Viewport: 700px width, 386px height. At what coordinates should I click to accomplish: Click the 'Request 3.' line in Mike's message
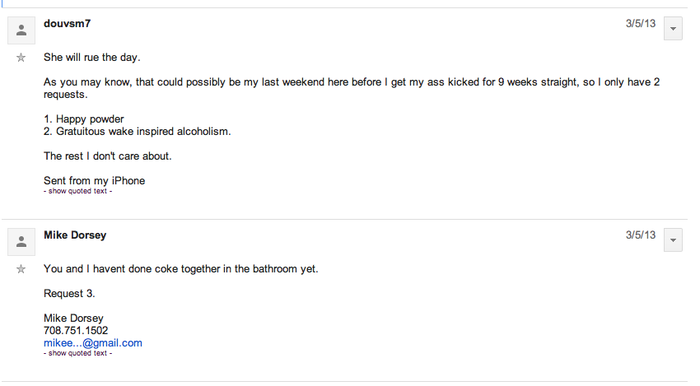click(x=69, y=293)
